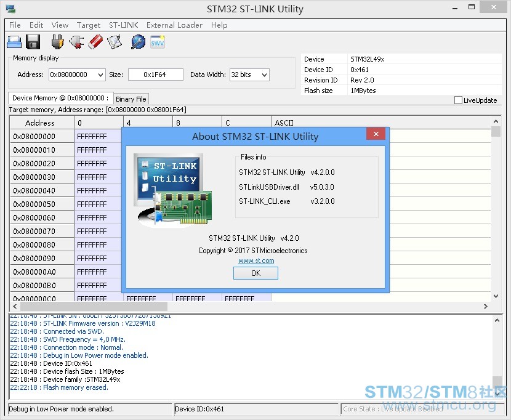The image size is (511, 420).
Task: Click the Full chip erase eraser icon
Action: click(95, 42)
